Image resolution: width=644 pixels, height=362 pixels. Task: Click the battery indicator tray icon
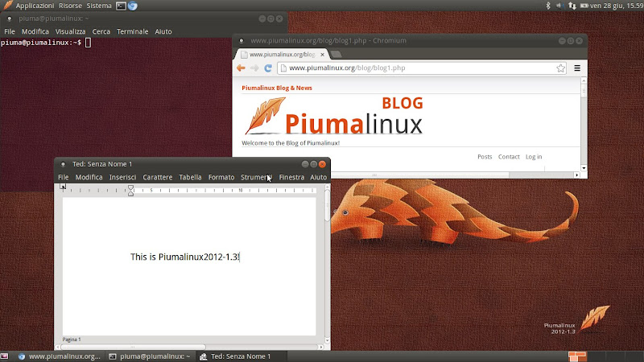(x=584, y=6)
